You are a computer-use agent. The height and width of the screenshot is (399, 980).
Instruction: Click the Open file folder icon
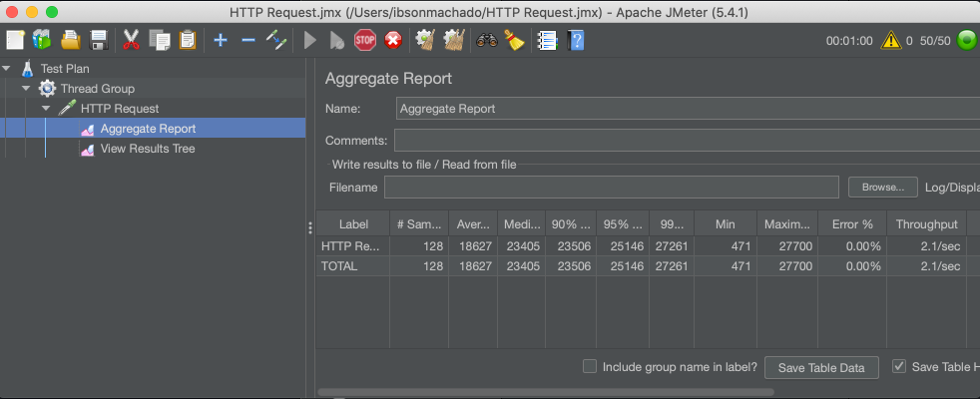[x=71, y=41]
